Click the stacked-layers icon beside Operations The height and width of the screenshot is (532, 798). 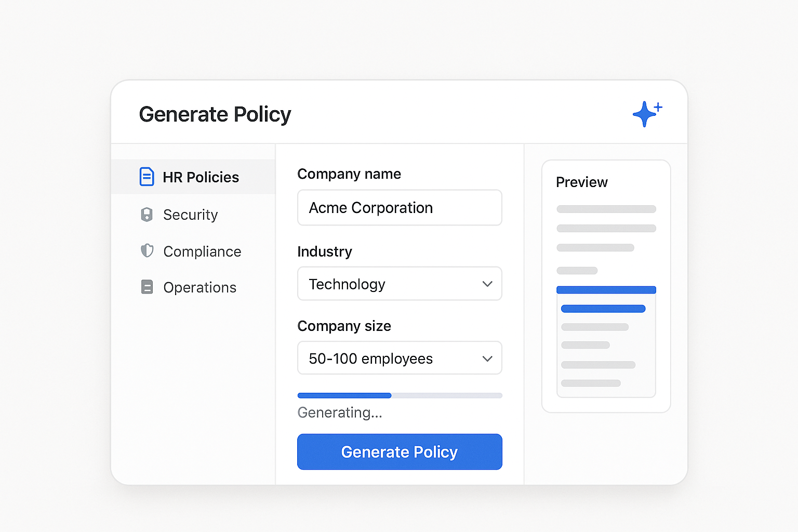(x=147, y=287)
